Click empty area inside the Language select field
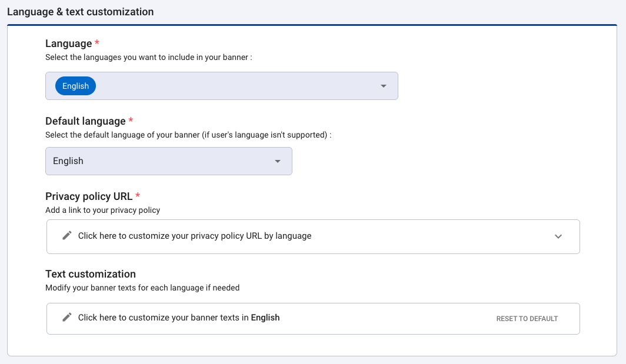626x364 pixels. [235, 86]
